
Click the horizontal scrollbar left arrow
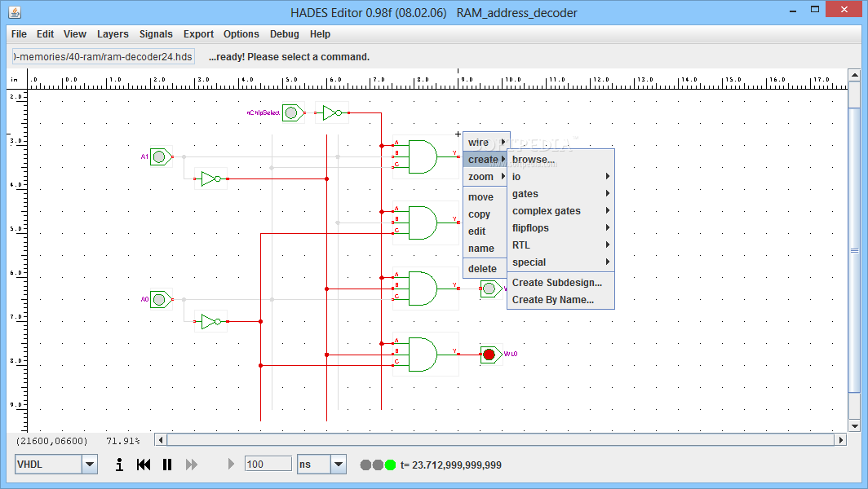click(161, 440)
